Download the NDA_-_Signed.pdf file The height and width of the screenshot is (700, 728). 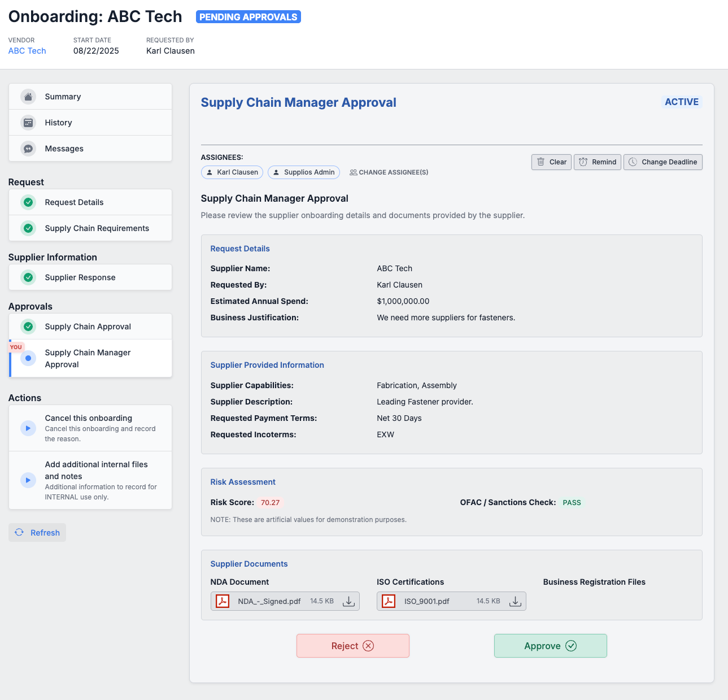pos(348,601)
